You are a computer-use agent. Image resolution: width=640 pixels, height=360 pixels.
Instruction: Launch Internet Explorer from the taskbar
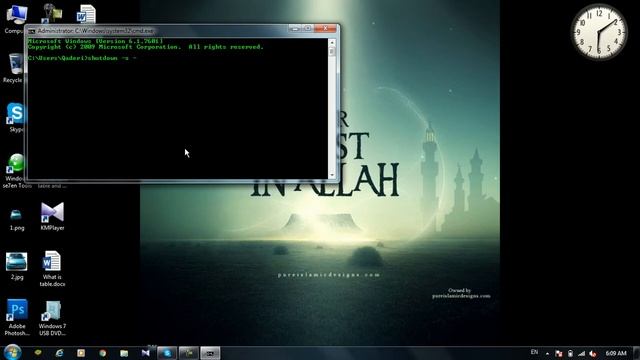click(60, 353)
